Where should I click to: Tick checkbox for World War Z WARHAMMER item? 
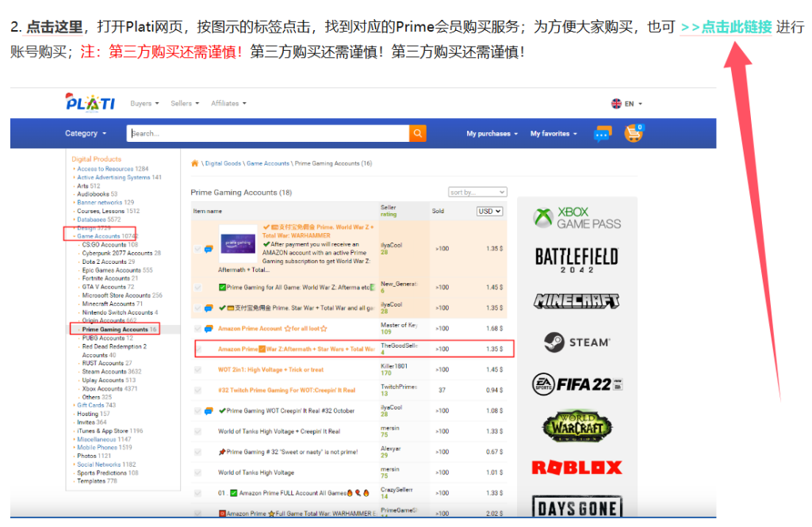197,249
